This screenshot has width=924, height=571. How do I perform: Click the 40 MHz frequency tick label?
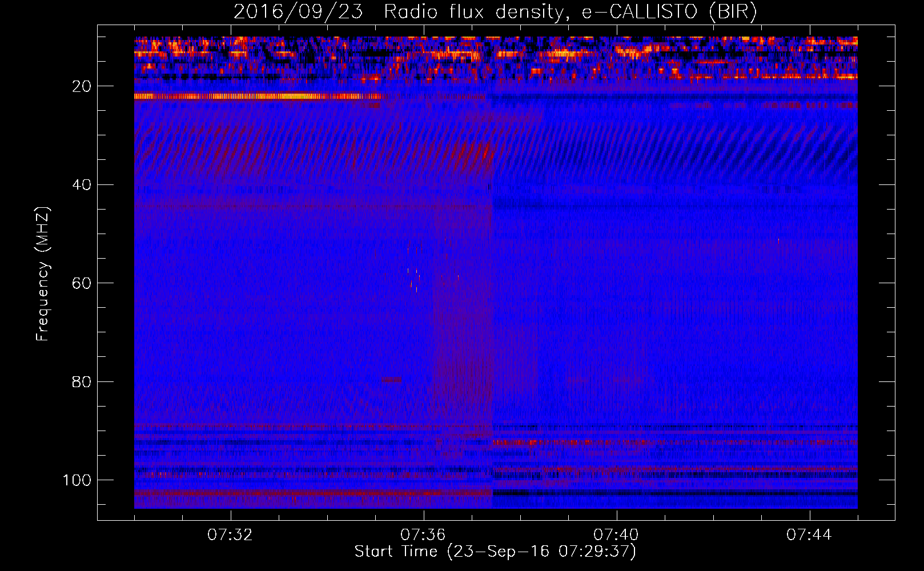[x=82, y=185]
